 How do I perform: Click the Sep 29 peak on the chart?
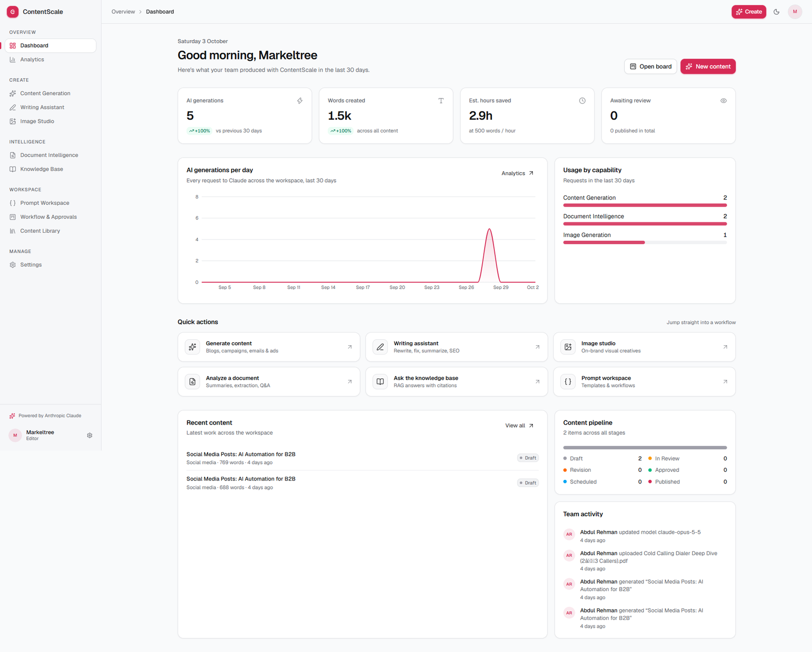pyautogui.click(x=490, y=230)
